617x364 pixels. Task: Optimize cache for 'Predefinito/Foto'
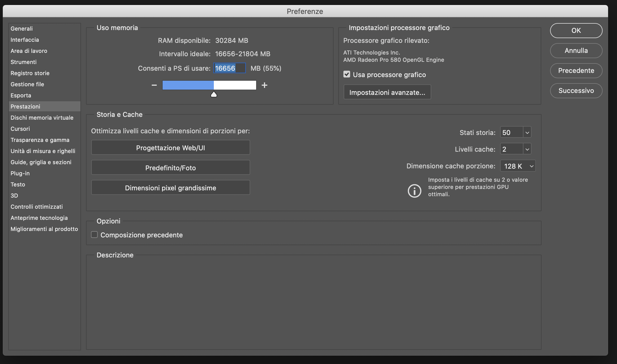170,168
